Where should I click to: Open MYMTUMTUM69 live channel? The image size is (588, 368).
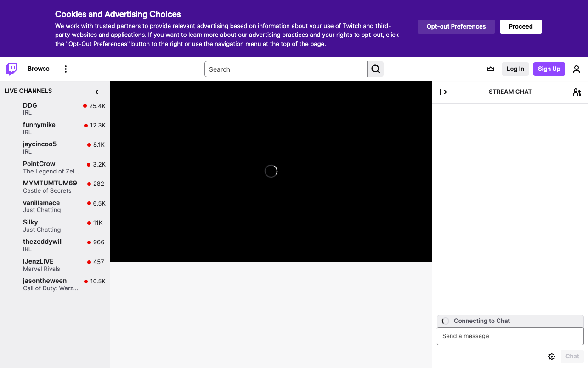click(55, 187)
